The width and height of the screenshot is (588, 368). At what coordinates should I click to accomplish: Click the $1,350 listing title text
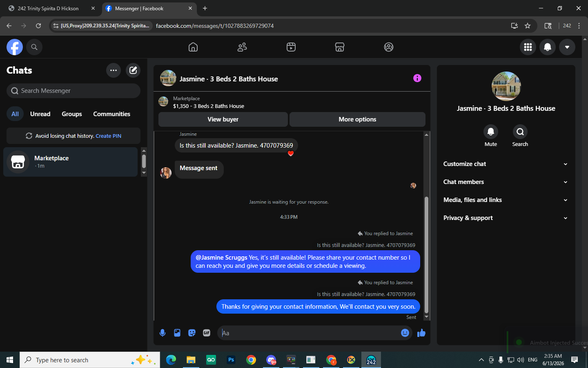(209, 106)
